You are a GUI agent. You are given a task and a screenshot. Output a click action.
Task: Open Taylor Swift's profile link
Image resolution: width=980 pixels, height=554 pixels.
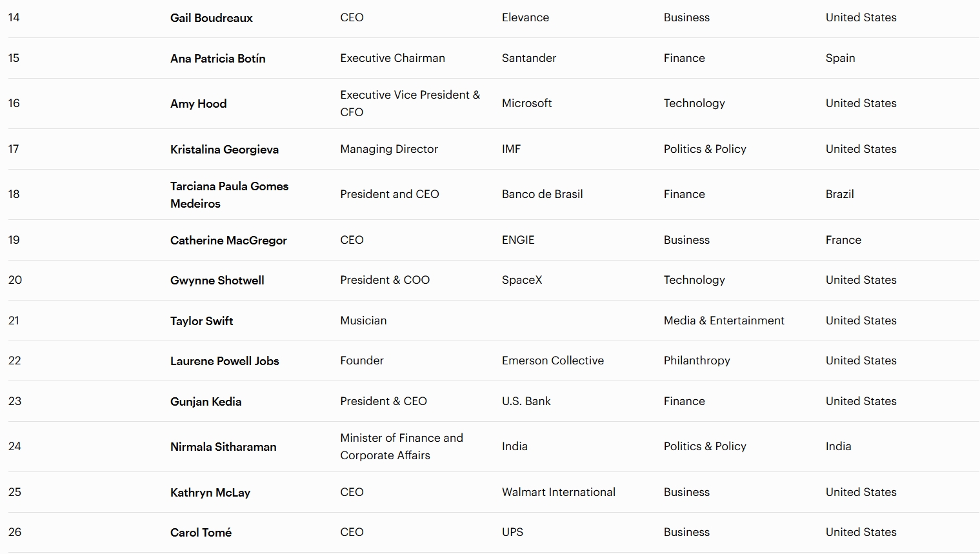[201, 321]
